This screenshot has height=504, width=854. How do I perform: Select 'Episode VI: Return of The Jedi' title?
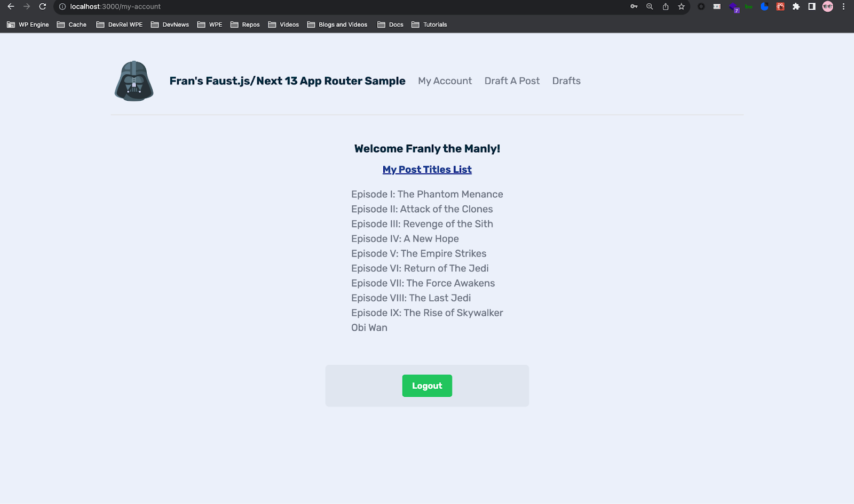[420, 268]
